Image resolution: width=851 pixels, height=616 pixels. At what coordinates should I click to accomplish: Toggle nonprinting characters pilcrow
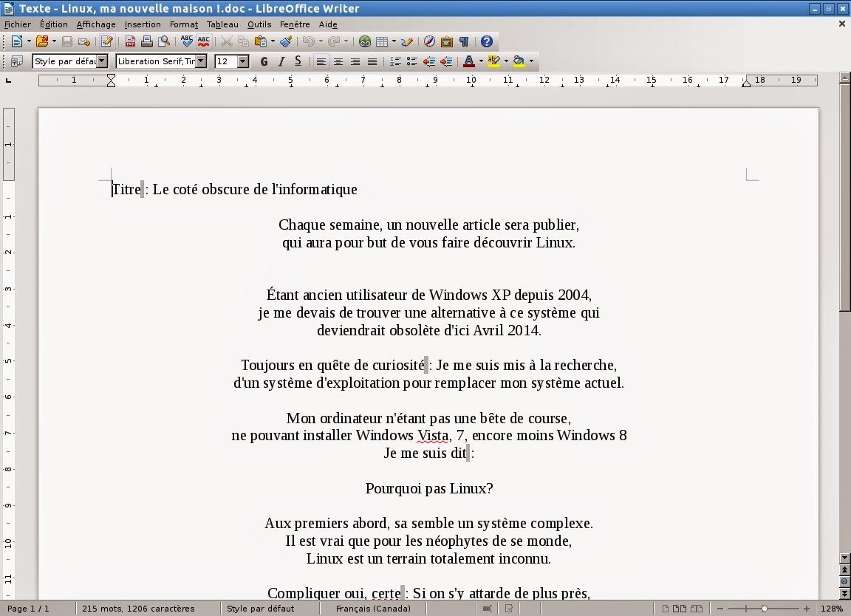(x=463, y=41)
